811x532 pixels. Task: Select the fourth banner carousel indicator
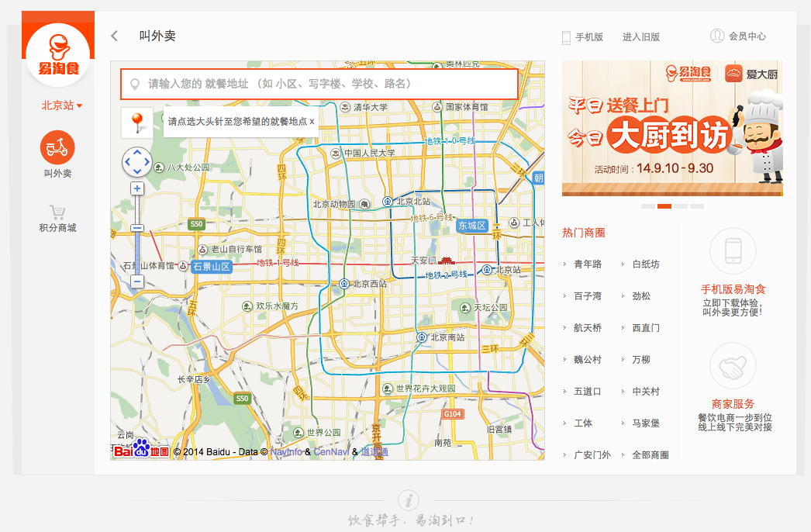pos(697,206)
